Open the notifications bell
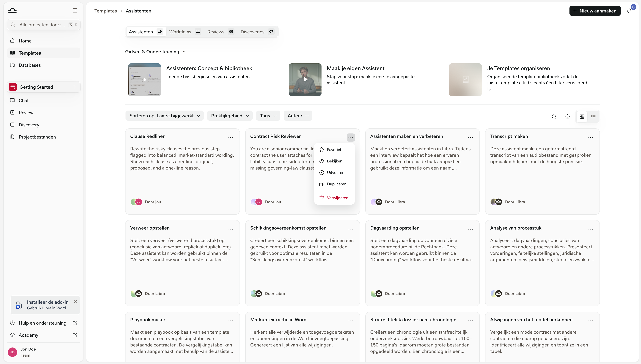The width and height of the screenshot is (641, 364). coord(629,11)
